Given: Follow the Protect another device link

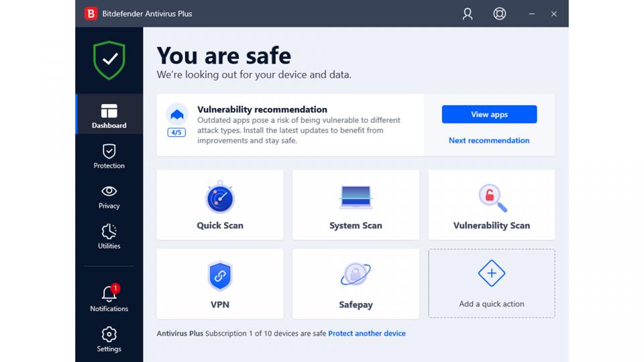Looking at the screenshot, I should click(367, 333).
